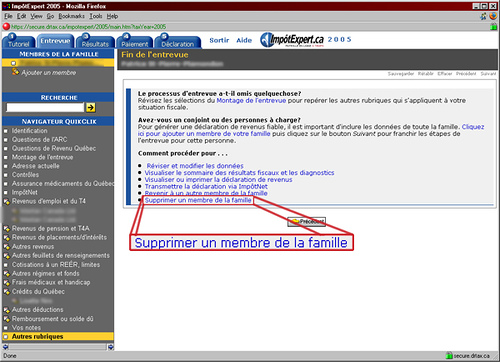Expand Revenus de pension et T4A
500x362 pixels.
6,228
